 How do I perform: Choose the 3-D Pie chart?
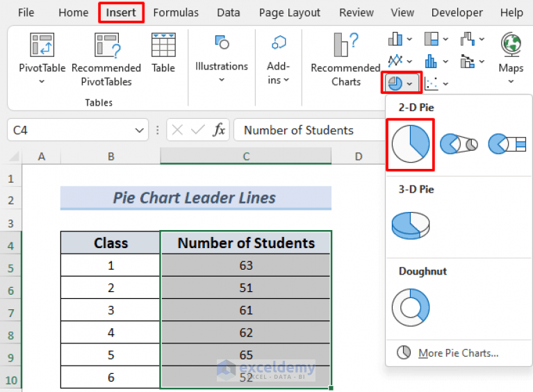point(411,226)
